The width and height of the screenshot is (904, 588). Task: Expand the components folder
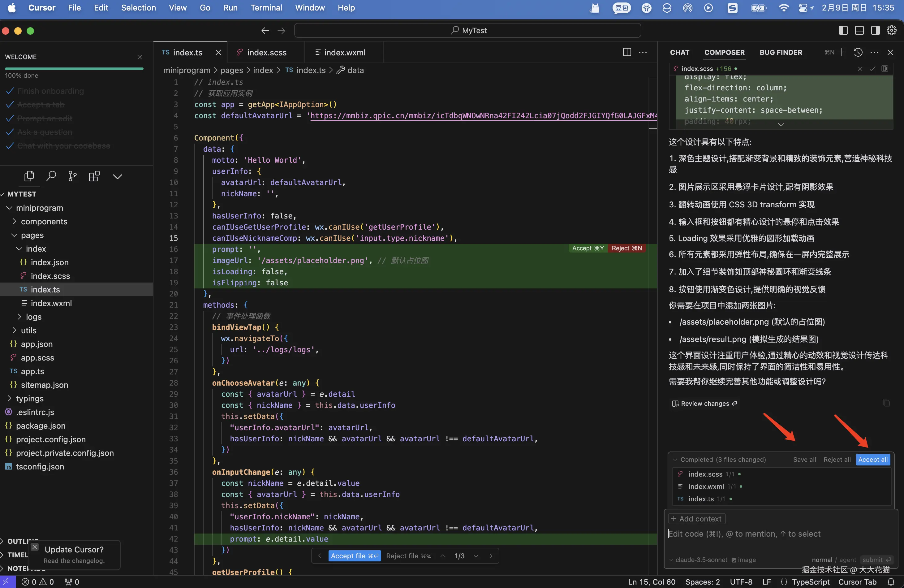pyautogui.click(x=44, y=222)
